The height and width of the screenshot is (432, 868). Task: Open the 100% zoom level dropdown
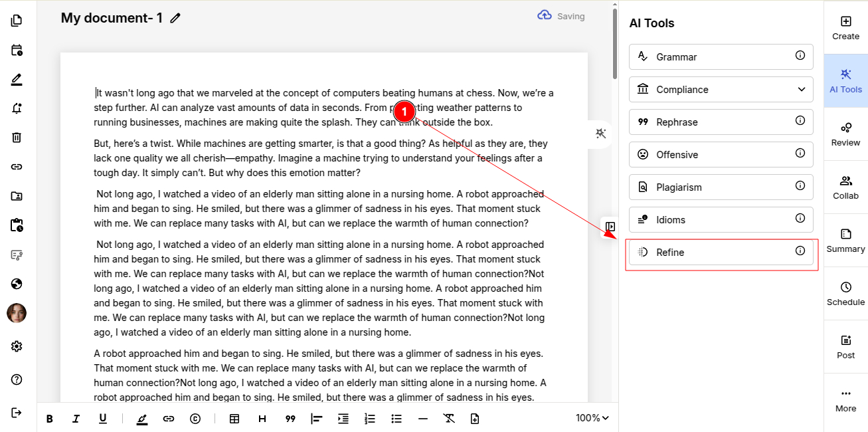click(x=592, y=418)
